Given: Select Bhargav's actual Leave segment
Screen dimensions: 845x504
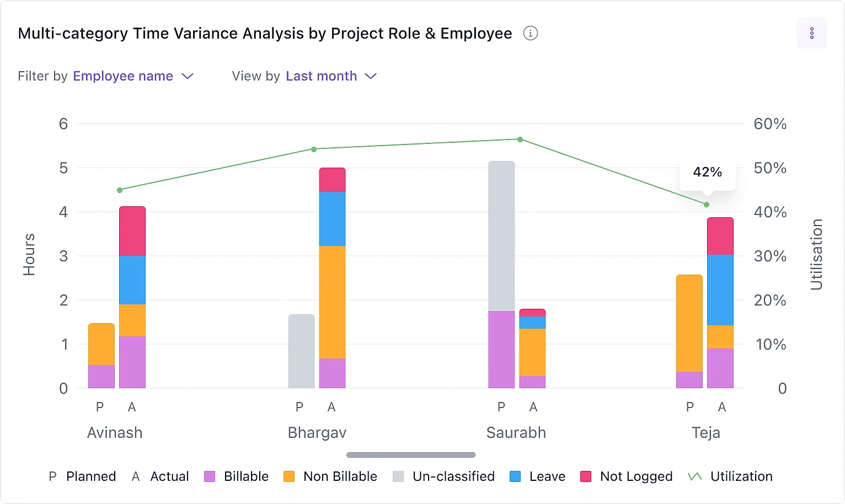Looking at the screenshot, I should coord(333,219).
